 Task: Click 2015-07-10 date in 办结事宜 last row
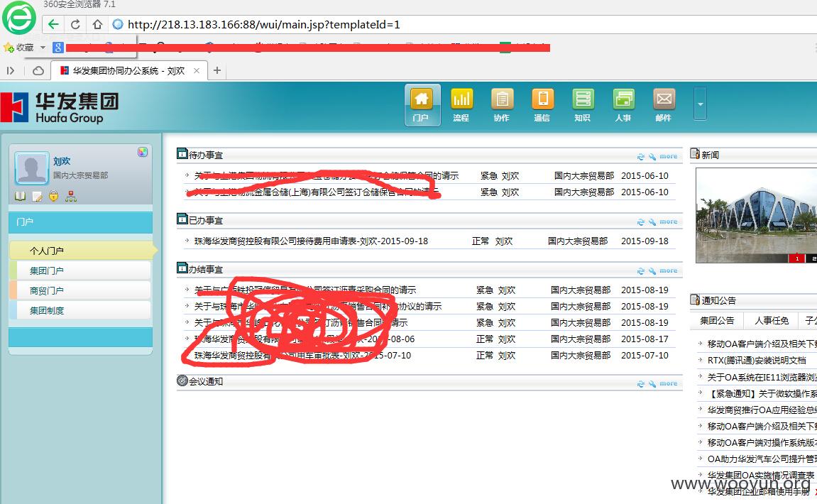[645, 356]
